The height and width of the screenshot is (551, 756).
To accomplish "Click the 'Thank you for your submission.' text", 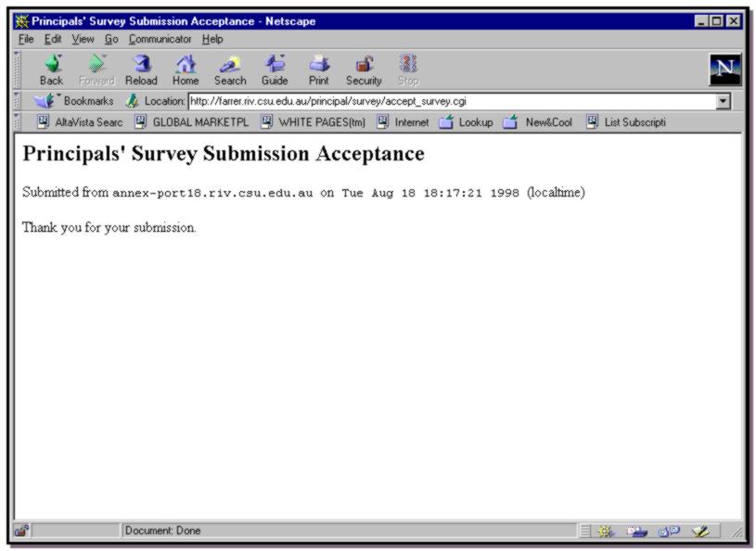I will [109, 227].
